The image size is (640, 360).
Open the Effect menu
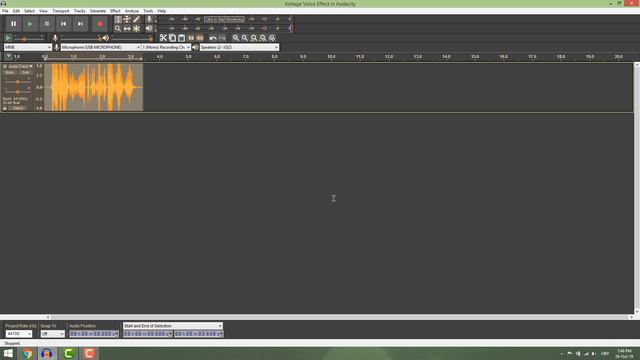click(116, 11)
